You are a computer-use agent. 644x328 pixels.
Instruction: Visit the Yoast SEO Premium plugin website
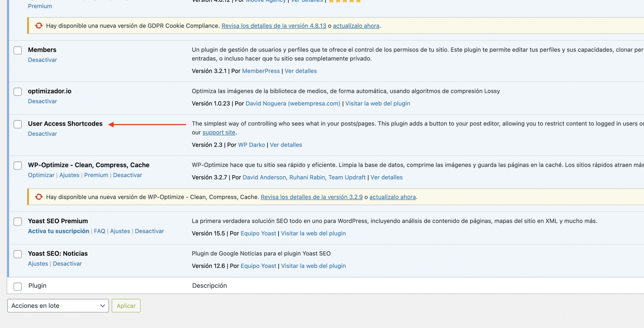point(313,233)
